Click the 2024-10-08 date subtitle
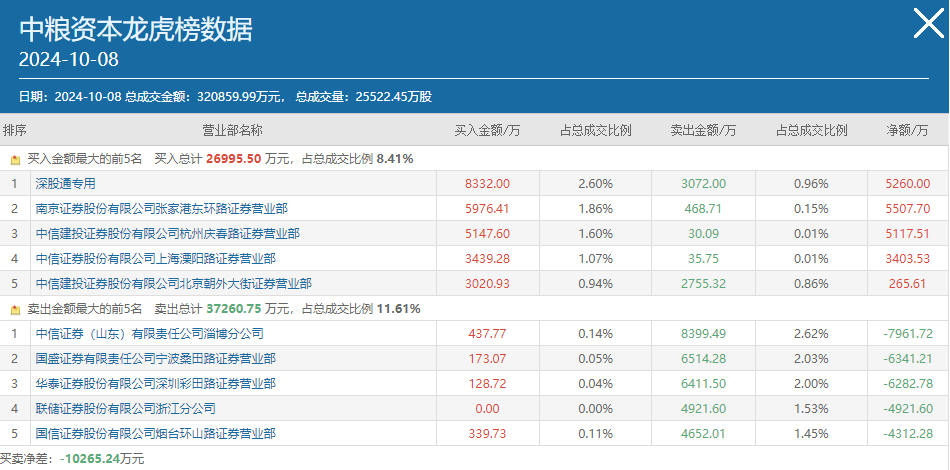 click(68, 59)
